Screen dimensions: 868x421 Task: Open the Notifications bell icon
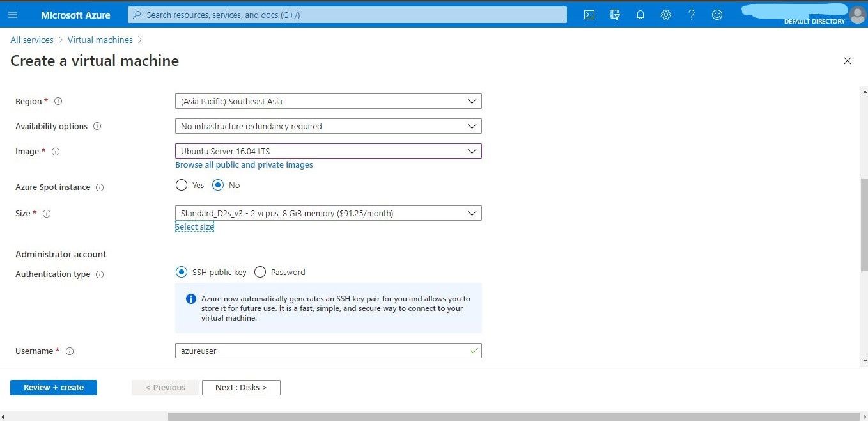(640, 14)
